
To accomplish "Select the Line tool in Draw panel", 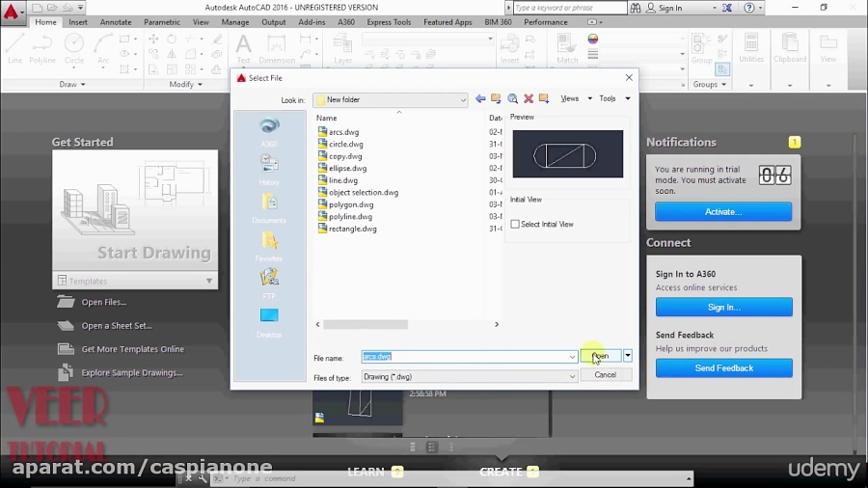I will click(14, 48).
